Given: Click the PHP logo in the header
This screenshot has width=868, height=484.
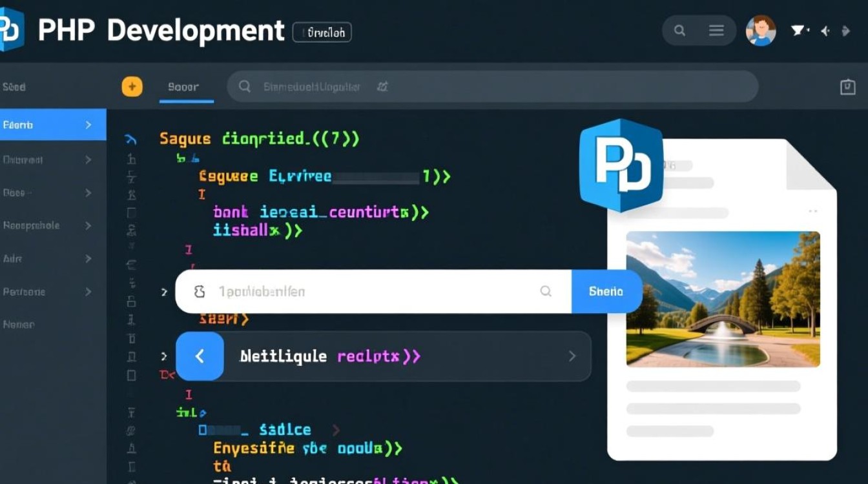Looking at the screenshot, I should coord(12,29).
